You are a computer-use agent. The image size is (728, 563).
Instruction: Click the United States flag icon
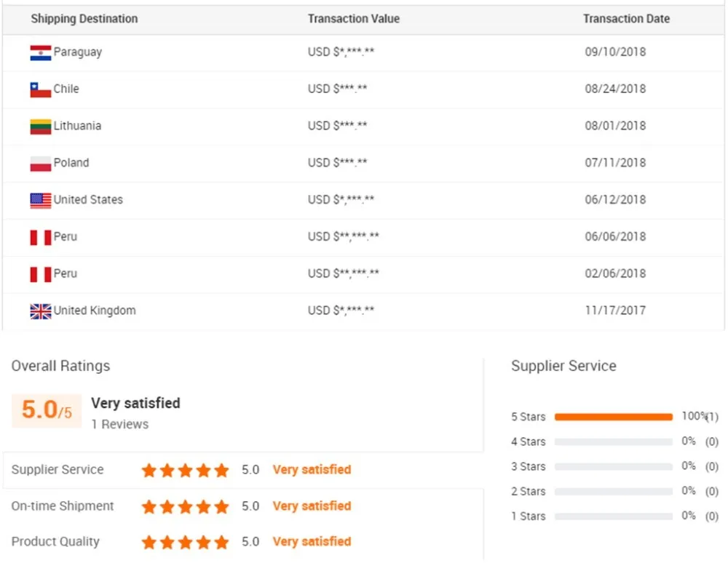click(40, 200)
